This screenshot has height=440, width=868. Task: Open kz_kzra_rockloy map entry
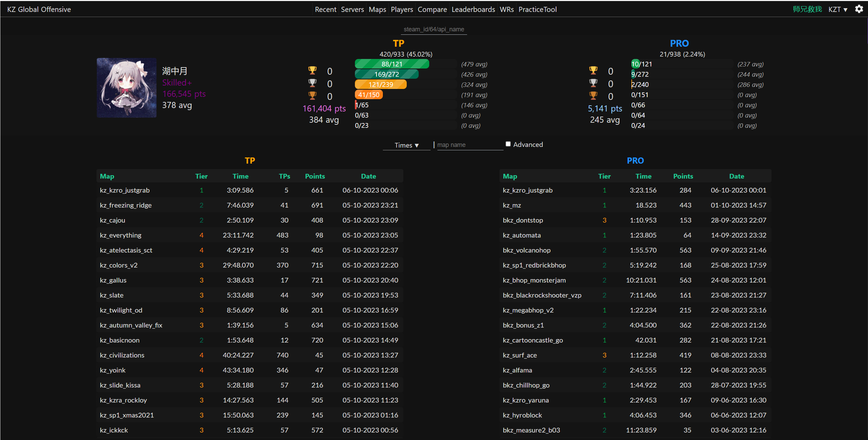123,400
